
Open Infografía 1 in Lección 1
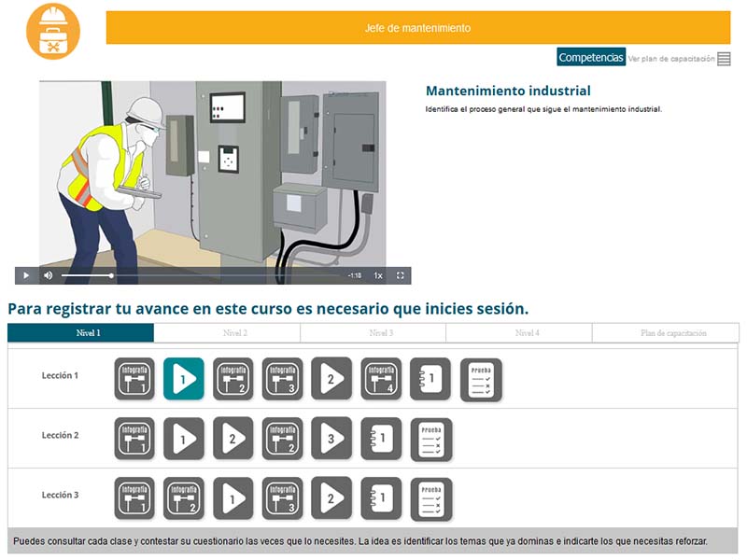click(134, 379)
